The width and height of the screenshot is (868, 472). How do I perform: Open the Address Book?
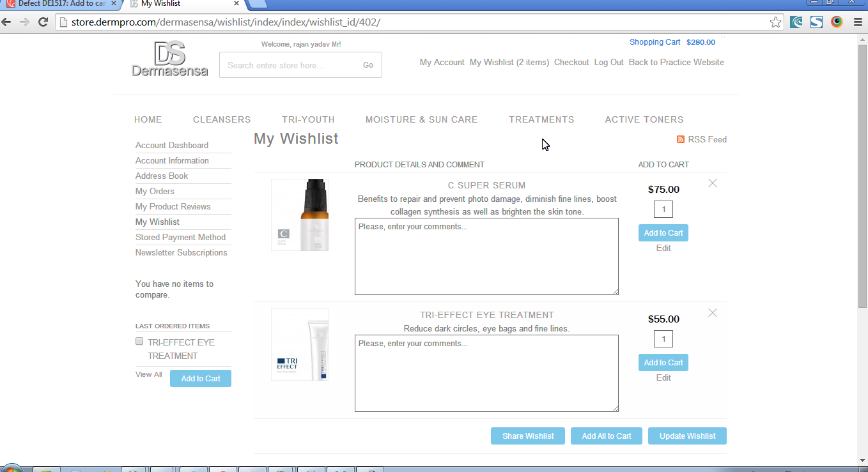tap(162, 176)
